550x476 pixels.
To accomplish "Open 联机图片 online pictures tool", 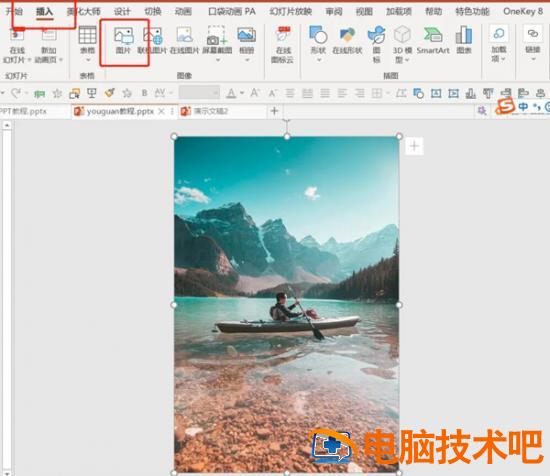I will pyautogui.click(x=152, y=41).
